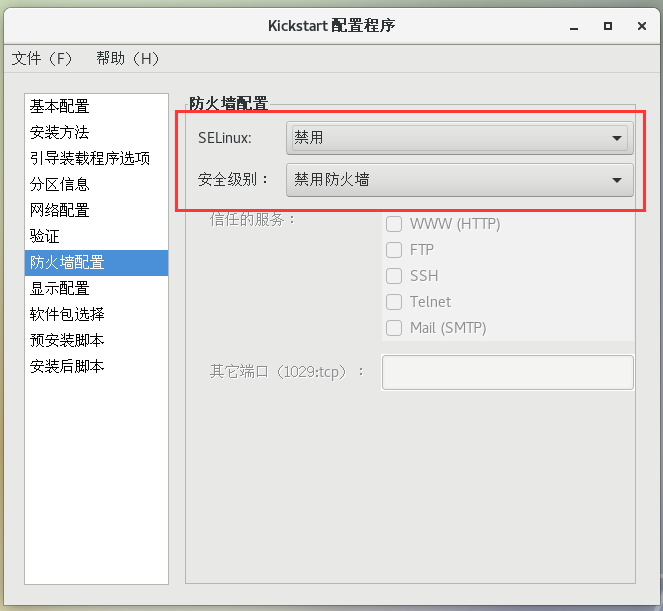This screenshot has height=611, width=663.
Task: Close the Kickstart 配置程序 window
Action: click(x=642, y=26)
